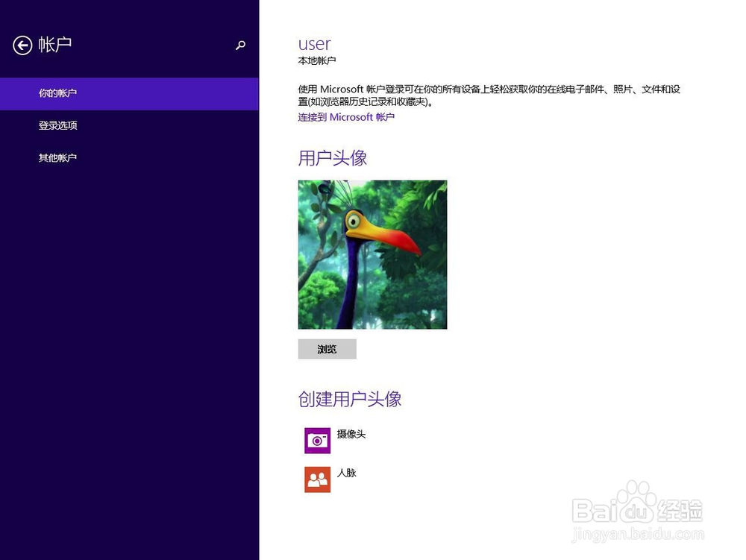Click the back arrow icon beside 帐户
Viewport: 746px width, 560px height.
click(x=22, y=45)
